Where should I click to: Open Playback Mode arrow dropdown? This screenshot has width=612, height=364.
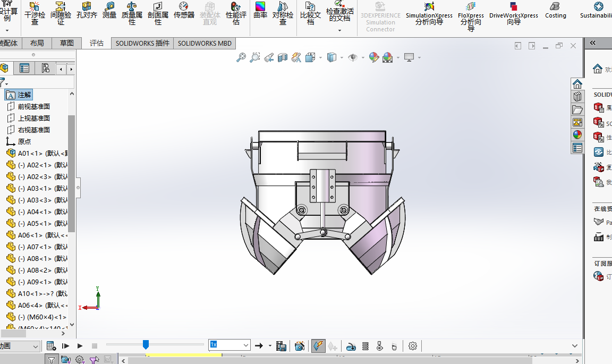click(x=270, y=346)
